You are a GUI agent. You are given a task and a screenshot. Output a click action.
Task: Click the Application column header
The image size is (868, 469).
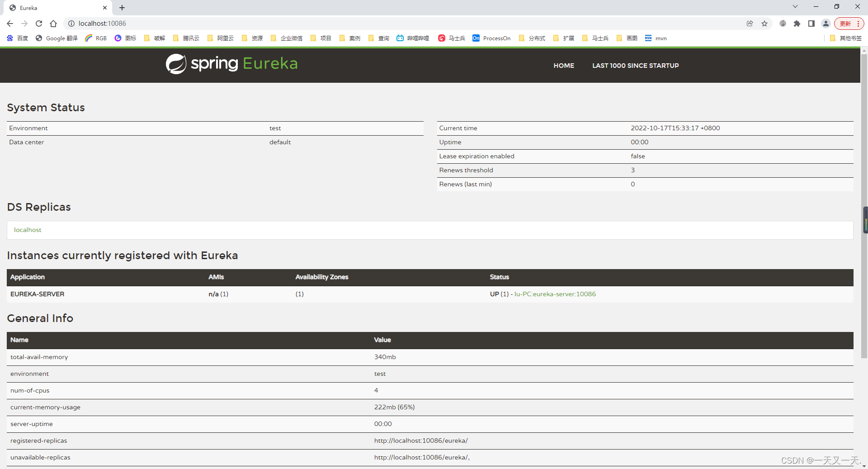click(x=28, y=277)
